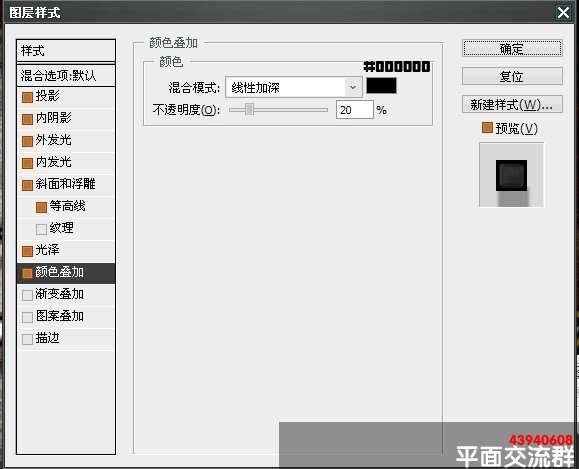Click the 不透明度 opacity value field
Viewport: 579px width, 469px height.
354,110
